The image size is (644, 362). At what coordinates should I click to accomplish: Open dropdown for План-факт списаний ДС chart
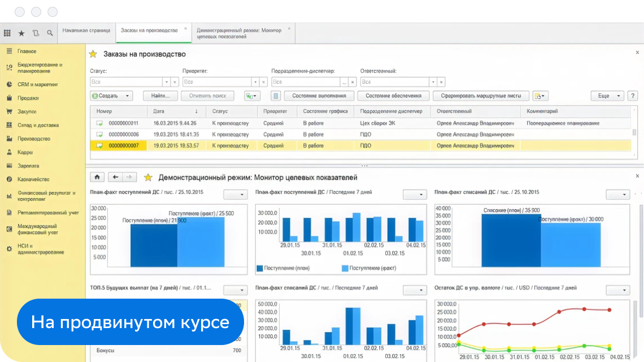point(617,195)
